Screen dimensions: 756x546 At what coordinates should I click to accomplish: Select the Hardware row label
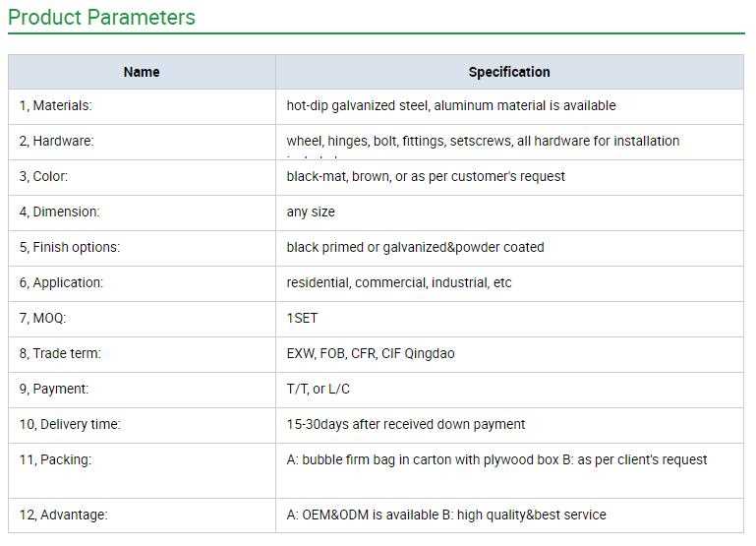pyautogui.click(x=57, y=142)
